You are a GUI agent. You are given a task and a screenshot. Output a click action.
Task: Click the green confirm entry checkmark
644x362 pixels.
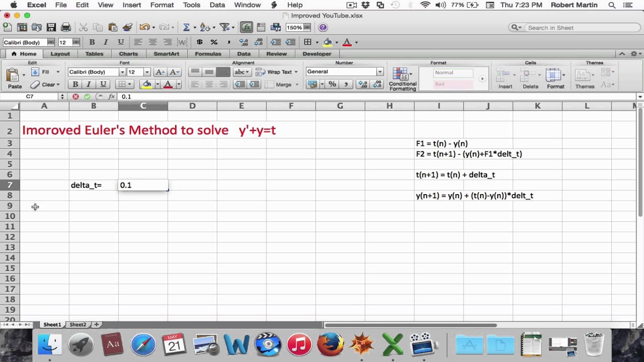pyautogui.click(x=87, y=97)
